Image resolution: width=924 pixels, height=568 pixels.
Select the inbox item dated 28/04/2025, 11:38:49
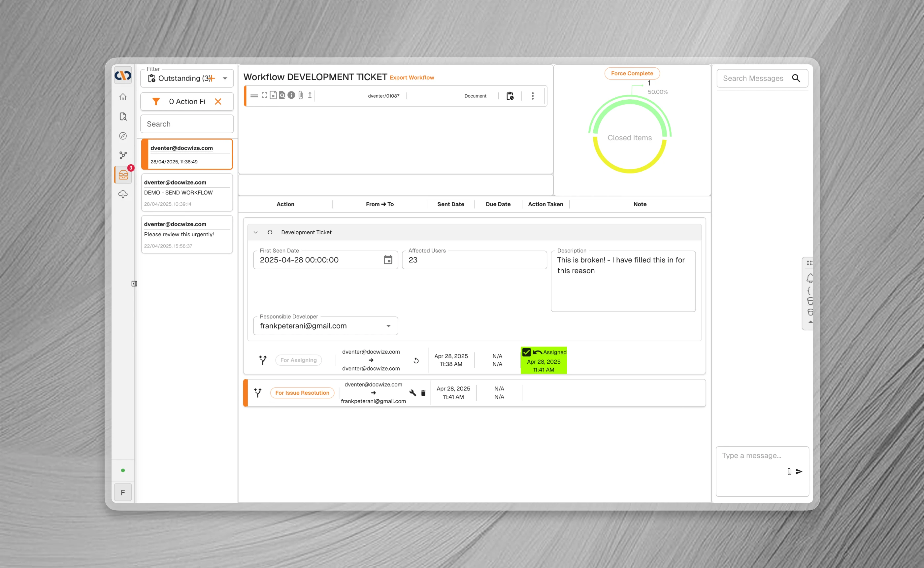[187, 154]
